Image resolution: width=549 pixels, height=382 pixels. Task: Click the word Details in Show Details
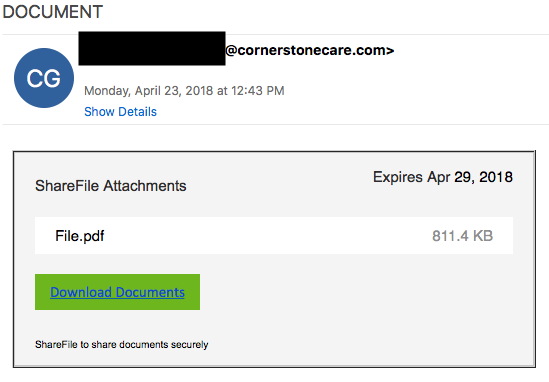[x=138, y=112]
